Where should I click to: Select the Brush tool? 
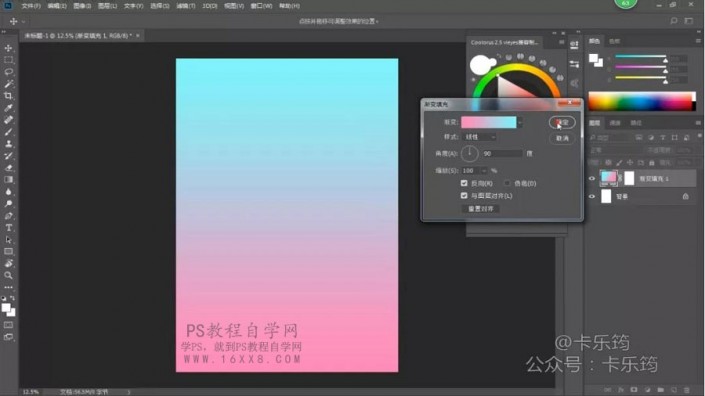(x=9, y=132)
